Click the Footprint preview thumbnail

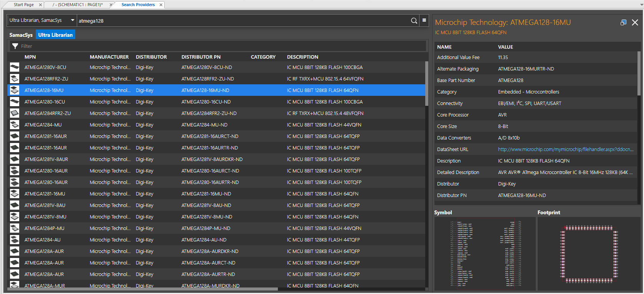589,254
